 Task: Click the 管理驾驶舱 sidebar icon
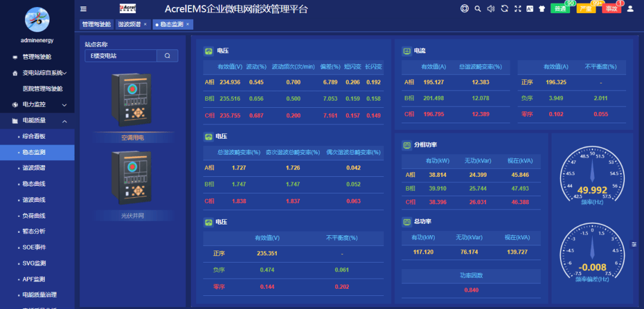[15, 57]
